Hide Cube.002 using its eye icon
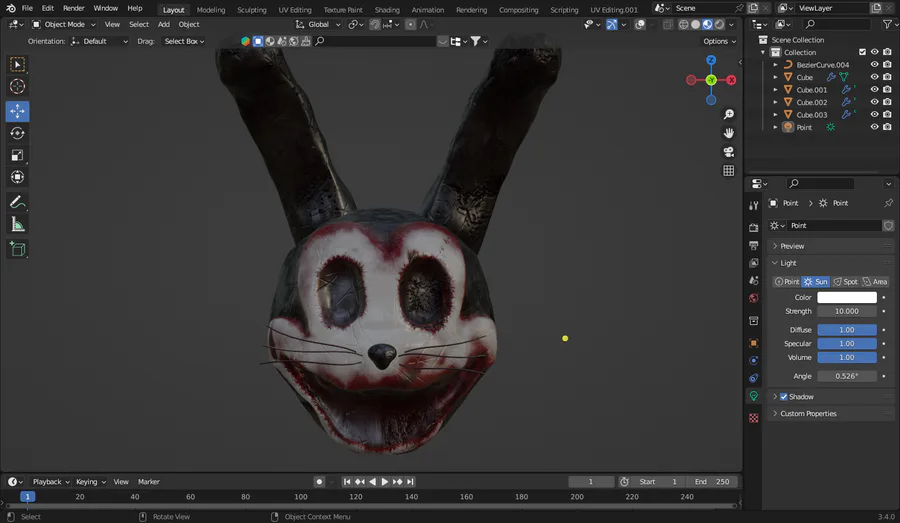This screenshot has width=900, height=523. (x=874, y=102)
